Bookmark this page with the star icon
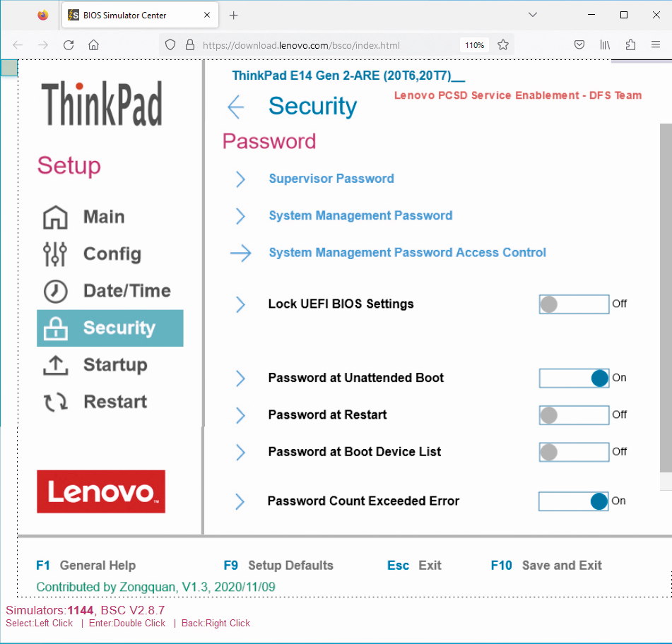The width and height of the screenshot is (672, 644). coord(503,45)
